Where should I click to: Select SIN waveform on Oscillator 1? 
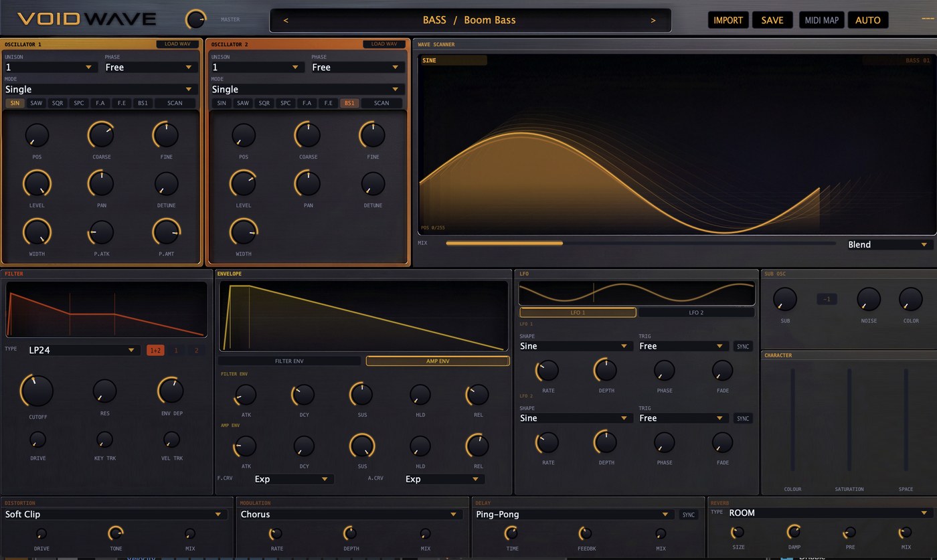pos(15,103)
